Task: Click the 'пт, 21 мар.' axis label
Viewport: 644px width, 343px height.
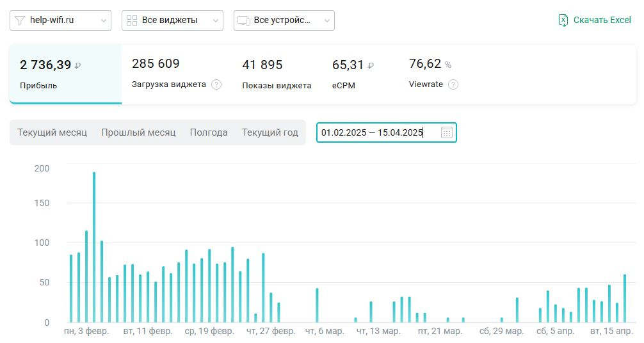Action: [440, 331]
